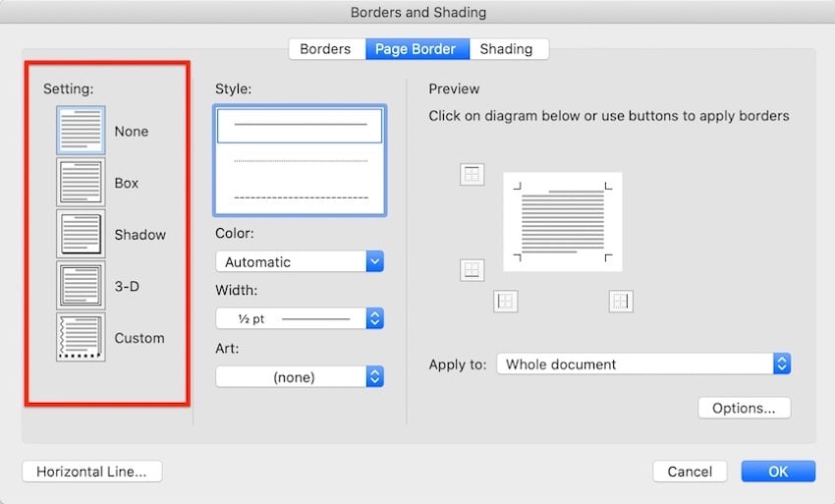Click the Custom setting label

pos(139,338)
